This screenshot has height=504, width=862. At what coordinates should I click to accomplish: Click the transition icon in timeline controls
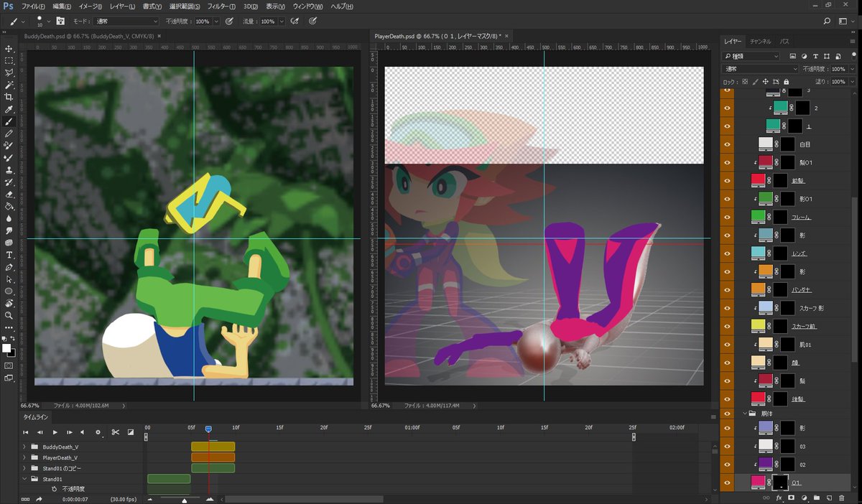coord(131,432)
